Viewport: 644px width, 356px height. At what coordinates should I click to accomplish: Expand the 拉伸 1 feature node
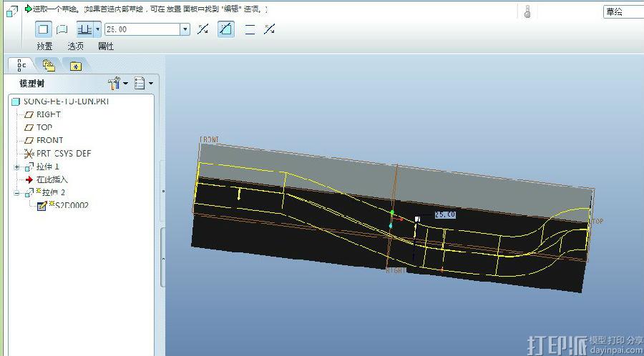click(16, 167)
